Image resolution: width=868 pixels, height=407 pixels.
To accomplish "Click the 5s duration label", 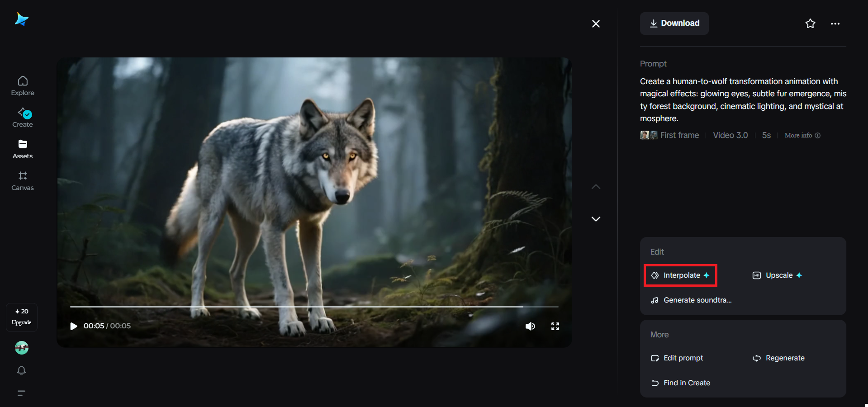I will (x=766, y=135).
